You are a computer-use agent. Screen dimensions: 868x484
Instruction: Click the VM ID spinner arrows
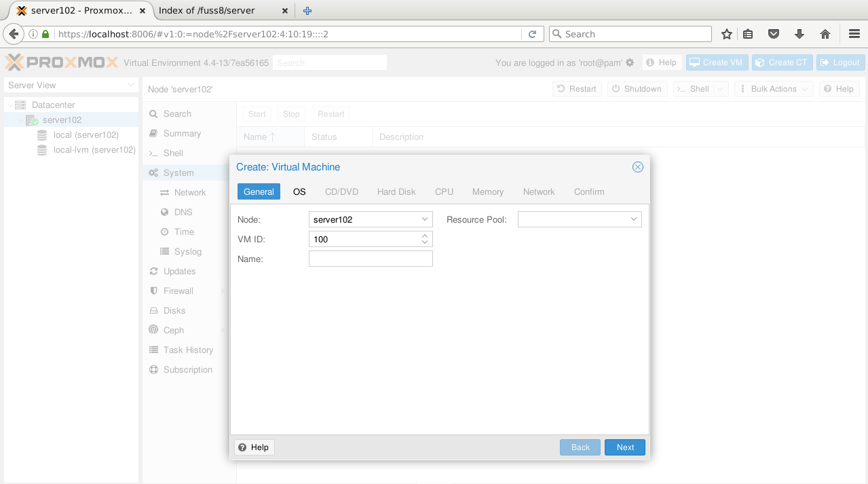click(425, 239)
